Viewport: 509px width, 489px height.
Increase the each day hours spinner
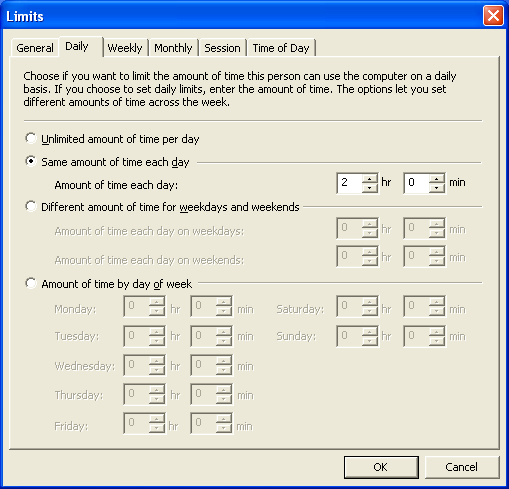click(x=370, y=179)
